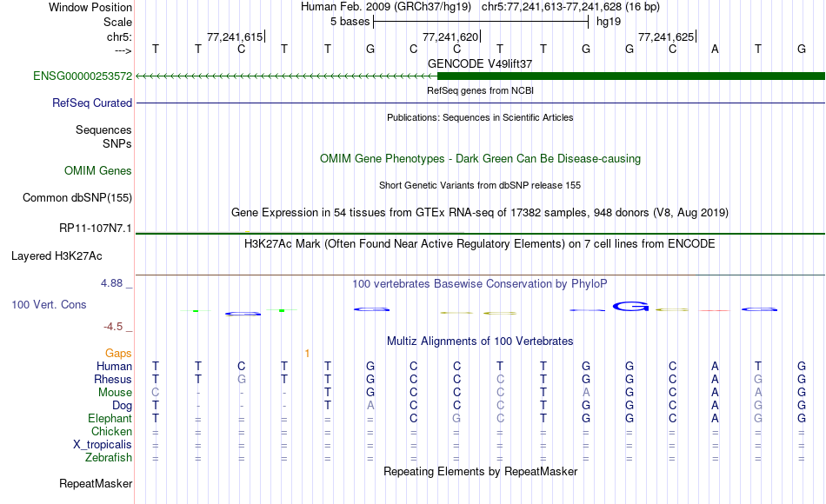Click the RepeatMasker track label
The height and width of the screenshot is (504, 826).
96,483
